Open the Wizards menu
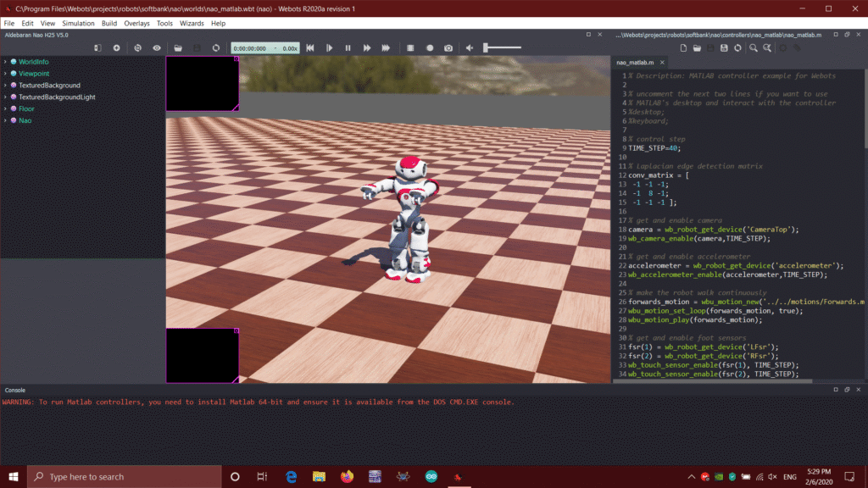The width and height of the screenshot is (868, 488). click(x=191, y=24)
